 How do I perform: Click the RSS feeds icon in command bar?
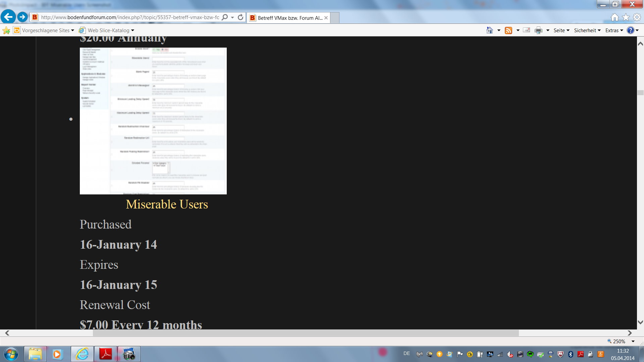(508, 31)
